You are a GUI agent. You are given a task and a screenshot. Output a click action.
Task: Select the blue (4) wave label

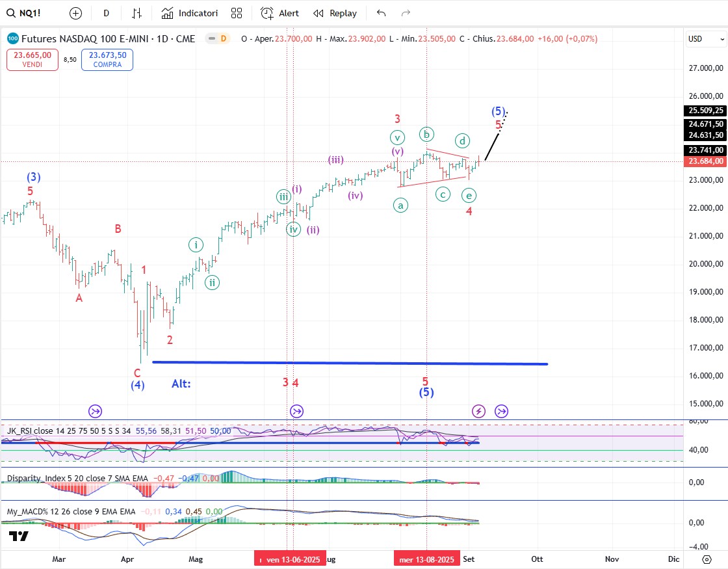tap(137, 385)
